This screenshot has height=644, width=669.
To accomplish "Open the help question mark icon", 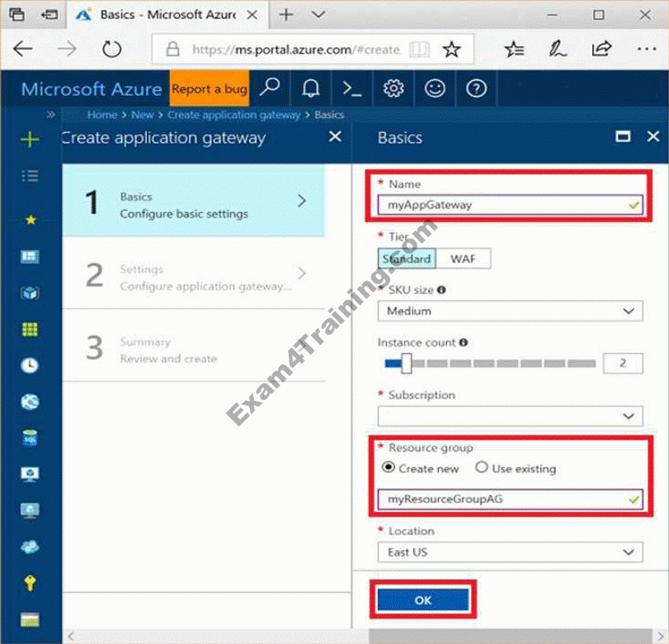I will point(476,88).
